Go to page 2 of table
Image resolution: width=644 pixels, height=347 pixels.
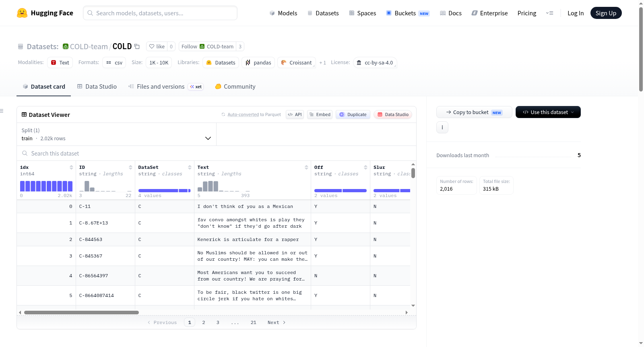tap(204, 322)
